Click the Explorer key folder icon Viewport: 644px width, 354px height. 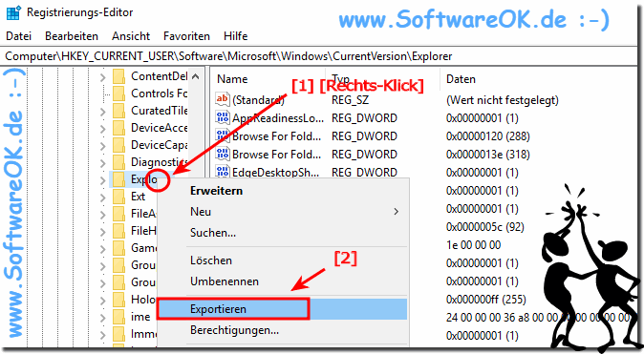pos(119,179)
